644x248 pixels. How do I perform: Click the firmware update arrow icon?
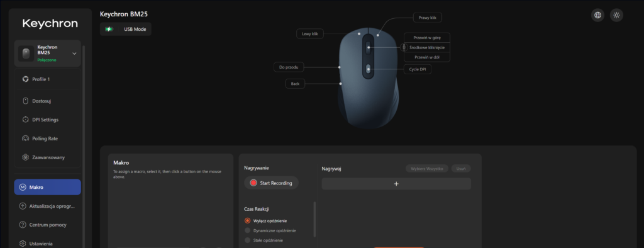(x=23, y=206)
